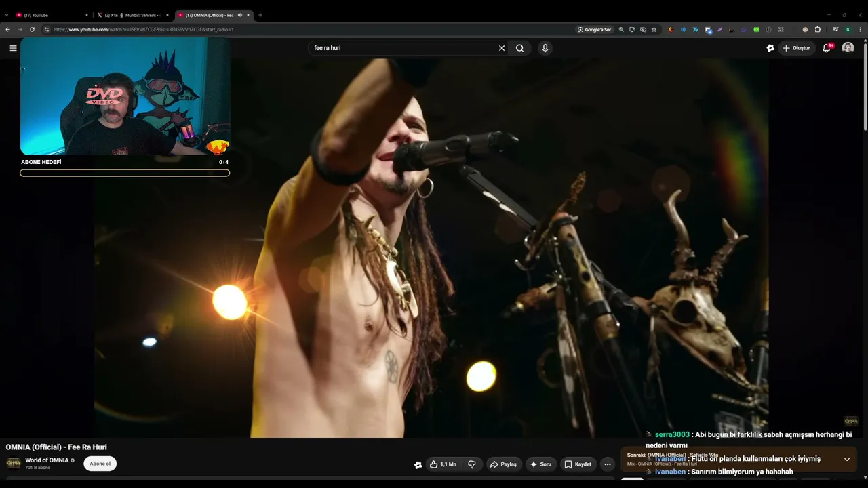Subscribe with the 'Abone ol' button
This screenshot has width=868, height=488.
[100, 464]
